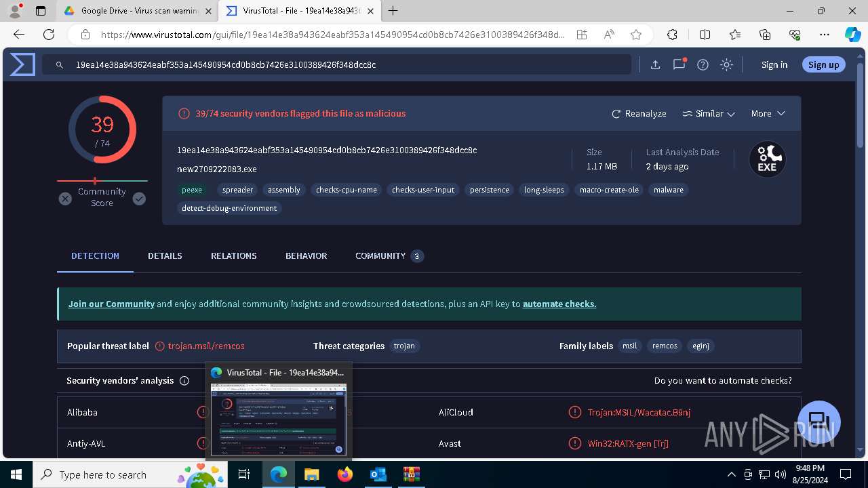Click the remcos family label
This screenshot has width=868, height=488.
point(665,346)
